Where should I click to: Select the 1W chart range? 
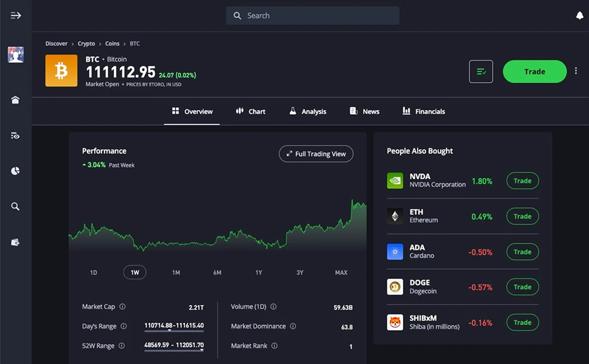pos(135,273)
